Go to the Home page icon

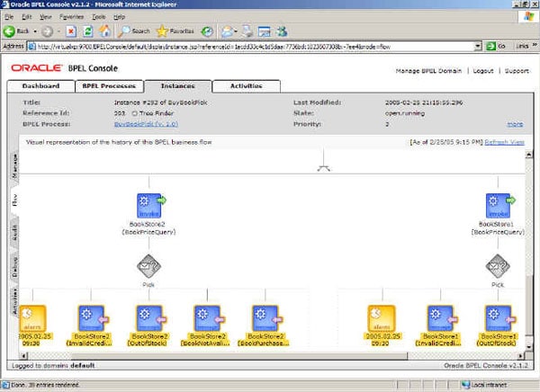(105, 31)
